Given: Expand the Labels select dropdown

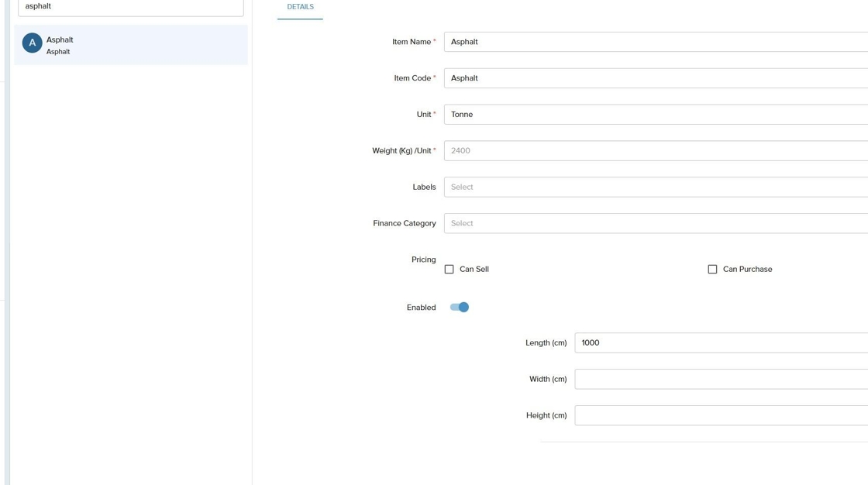Looking at the screenshot, I should (x=655, y=187).
